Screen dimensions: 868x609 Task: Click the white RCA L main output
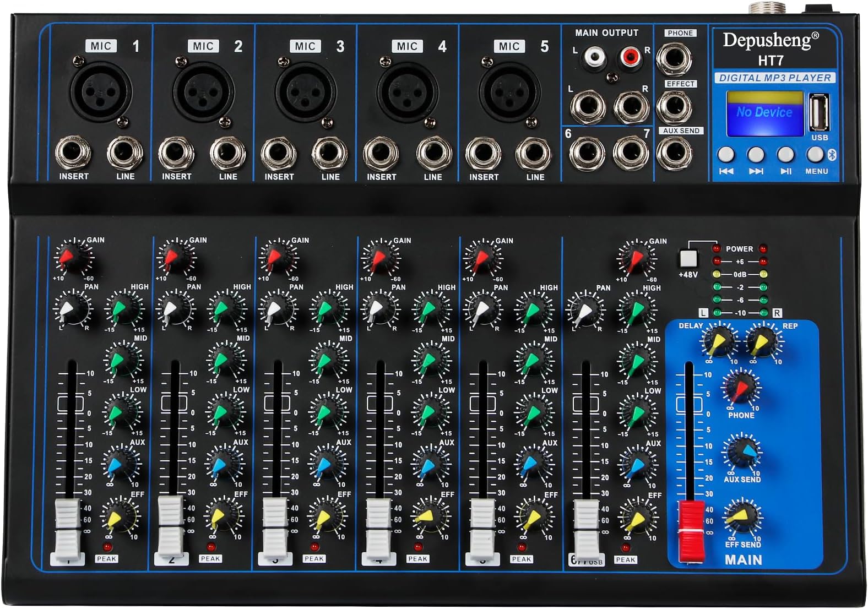[594, 57]
